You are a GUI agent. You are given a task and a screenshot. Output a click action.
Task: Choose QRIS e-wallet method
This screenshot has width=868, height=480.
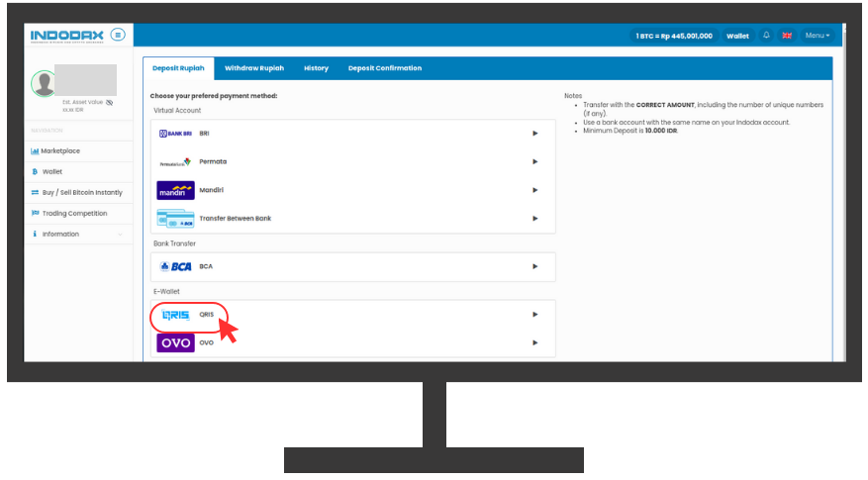pyautogui.click(x=352, y=315)
